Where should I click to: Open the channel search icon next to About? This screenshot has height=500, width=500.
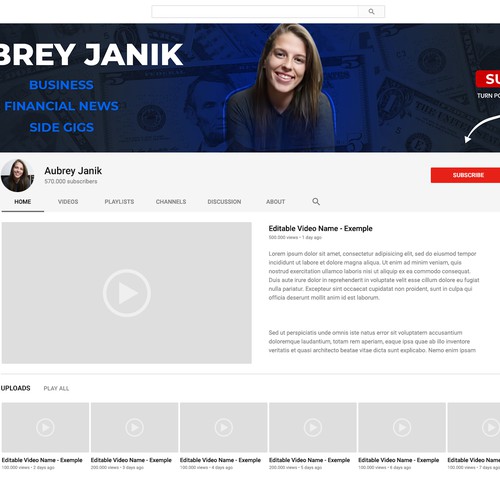[316, 201]
